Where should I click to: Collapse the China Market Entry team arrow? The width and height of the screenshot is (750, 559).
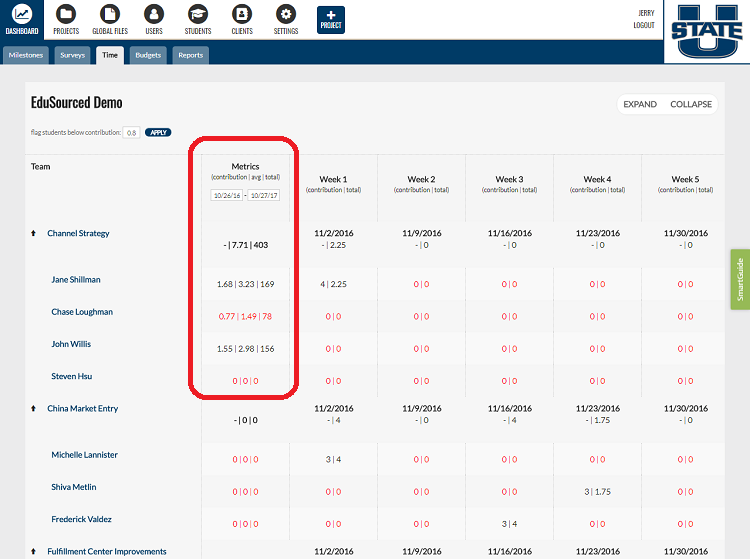pyautogui.click(x=33, y=408)
